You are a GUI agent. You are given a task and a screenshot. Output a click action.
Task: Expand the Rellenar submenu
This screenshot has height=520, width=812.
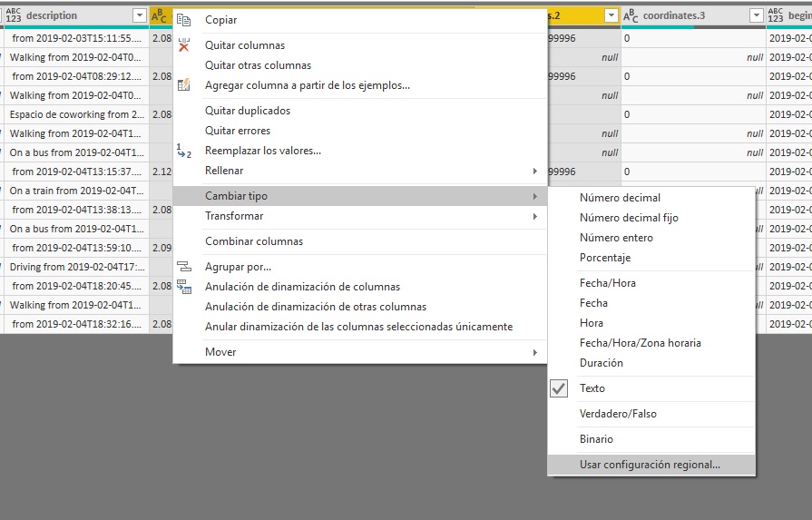point(223,171)
